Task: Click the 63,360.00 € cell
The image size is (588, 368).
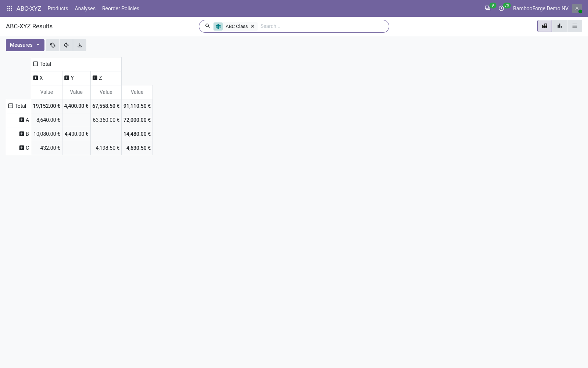Action: click(x=106, y=120)
